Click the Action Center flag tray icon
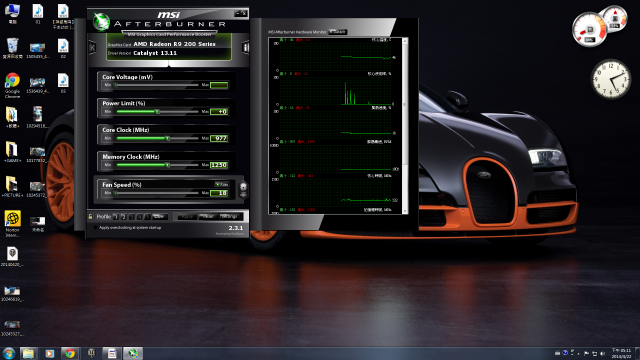The width and height of the screenshot is (640, 360). tap(587, 353)
